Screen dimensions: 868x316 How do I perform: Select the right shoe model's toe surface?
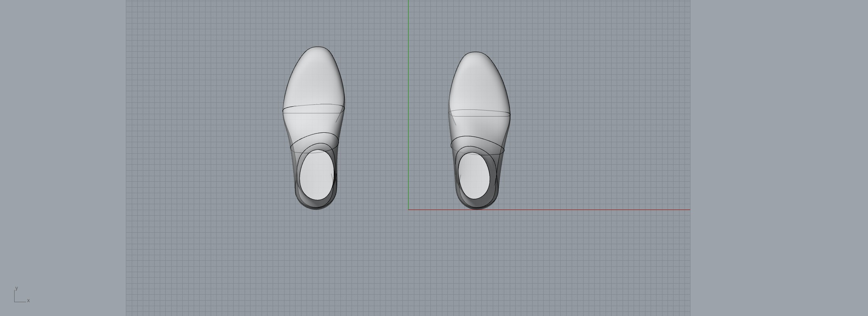point(477,79)
